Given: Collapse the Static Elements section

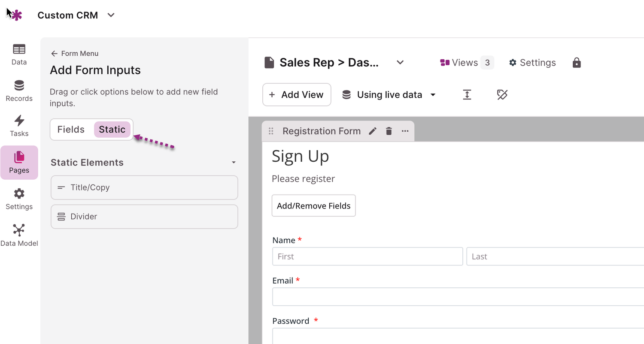Looking at the screenshot, I should click(234, 163).
